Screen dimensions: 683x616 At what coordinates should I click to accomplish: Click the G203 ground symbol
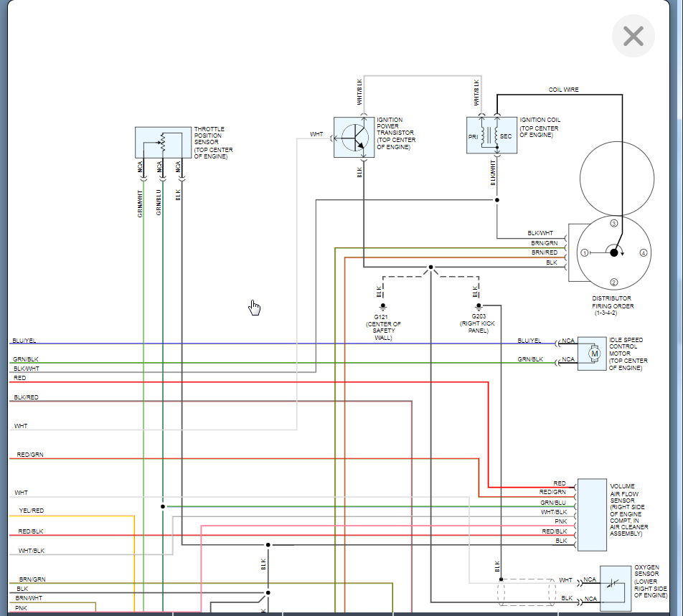tap(479, 306)
